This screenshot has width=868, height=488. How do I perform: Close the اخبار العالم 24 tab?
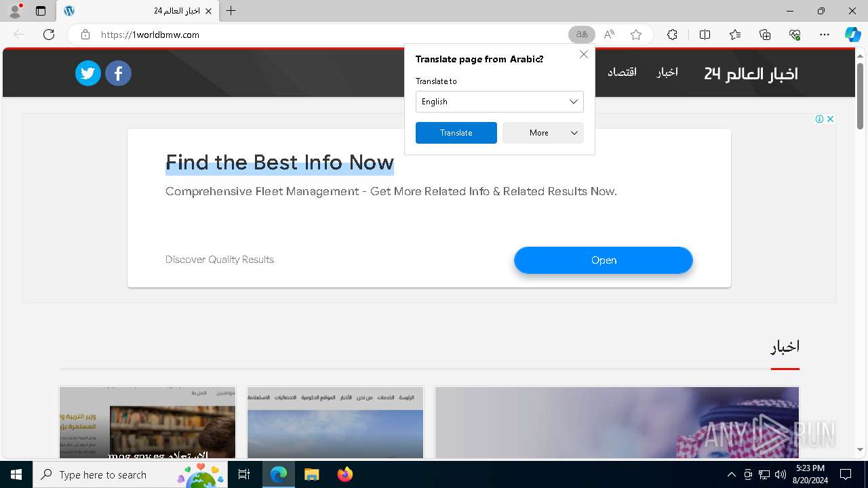click(209, 11)
